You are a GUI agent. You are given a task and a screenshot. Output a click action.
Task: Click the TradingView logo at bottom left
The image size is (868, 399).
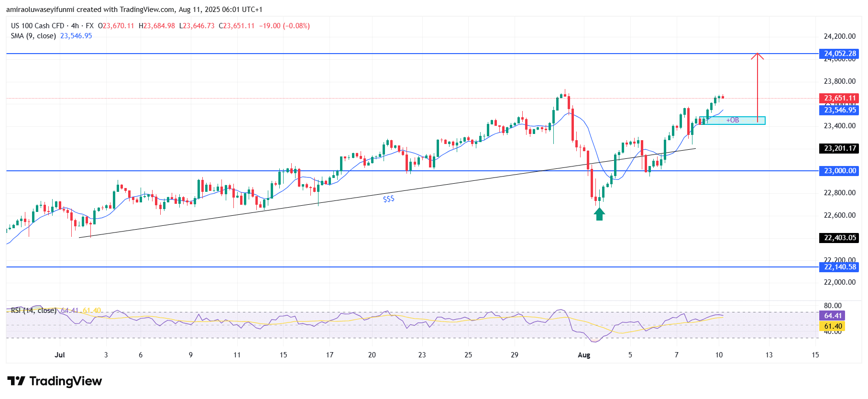click(x=55, y=381)
